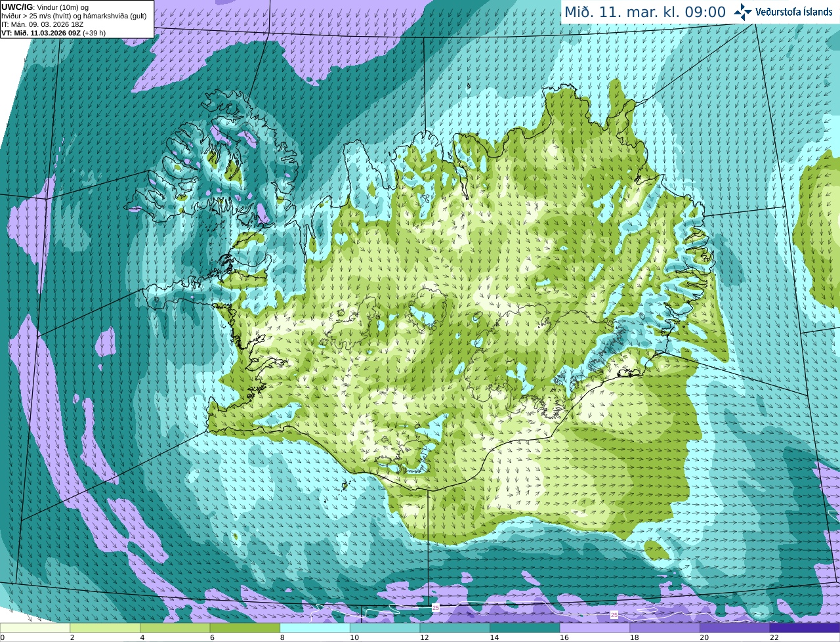The width and height of the screenshot is (840, 642).
Task: Click the 12–14 m/s teal scale swatch
Action: coord(455,628)
